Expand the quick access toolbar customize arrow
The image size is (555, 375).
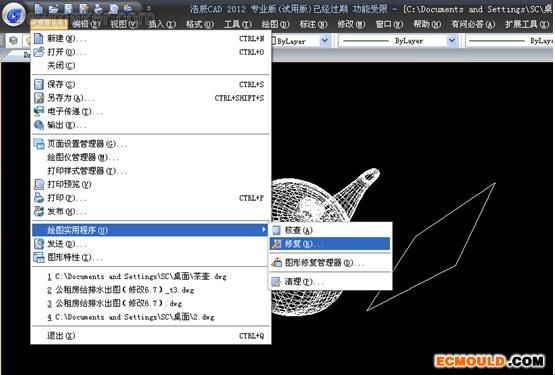pyautogui.click(x=149, y=8)
